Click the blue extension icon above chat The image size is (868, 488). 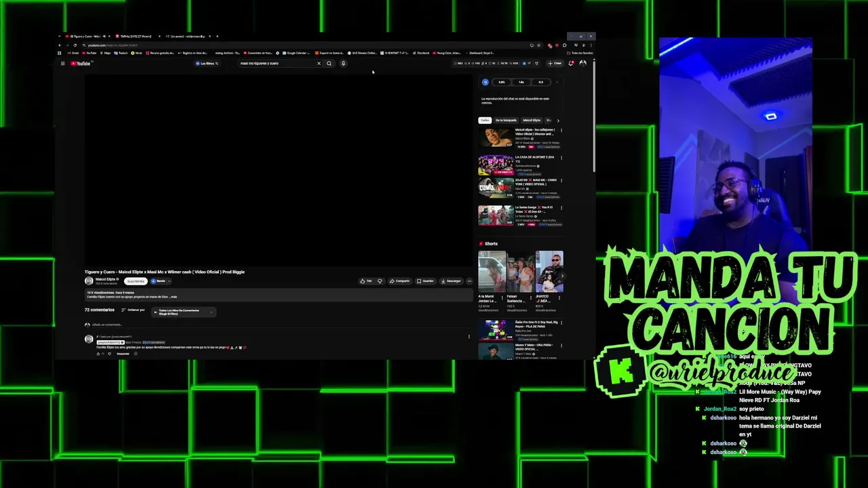[x=485, y=82]
